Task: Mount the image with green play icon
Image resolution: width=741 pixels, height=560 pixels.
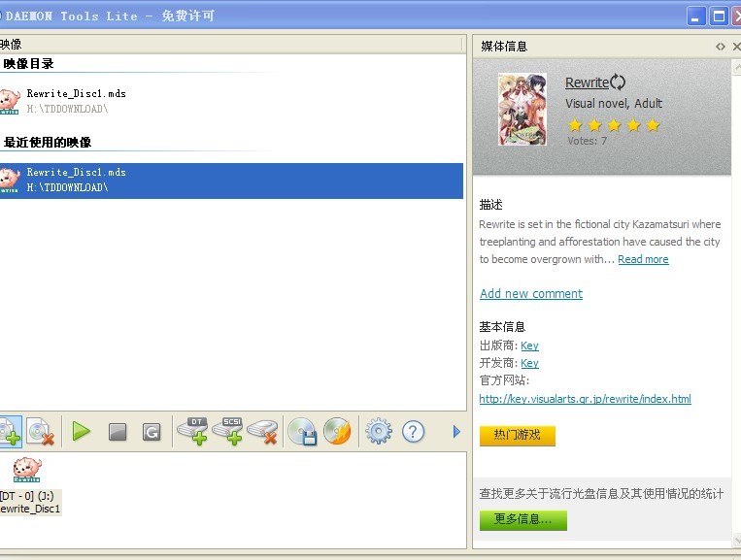Action: tap(81, 432)
